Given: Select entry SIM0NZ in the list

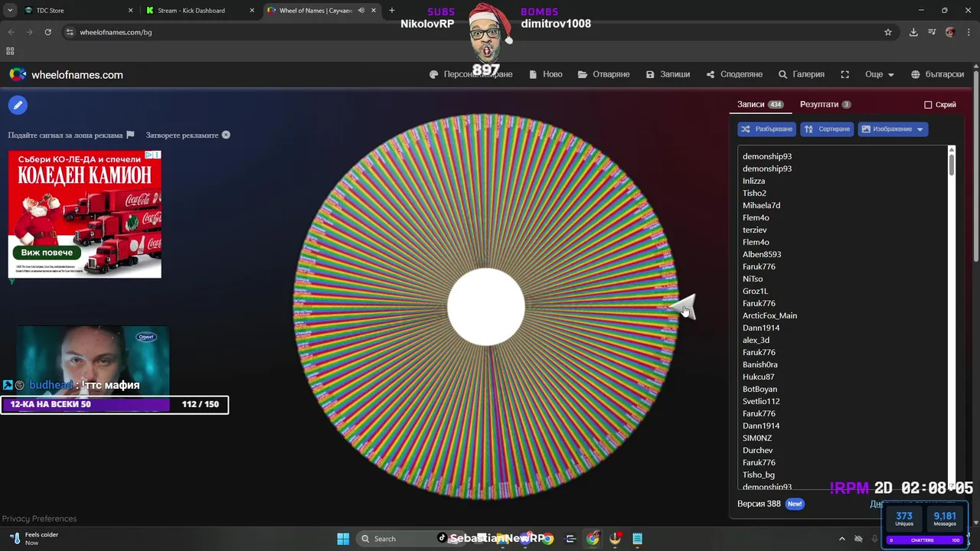Looking at the screenshot, I should coord(757,438).
